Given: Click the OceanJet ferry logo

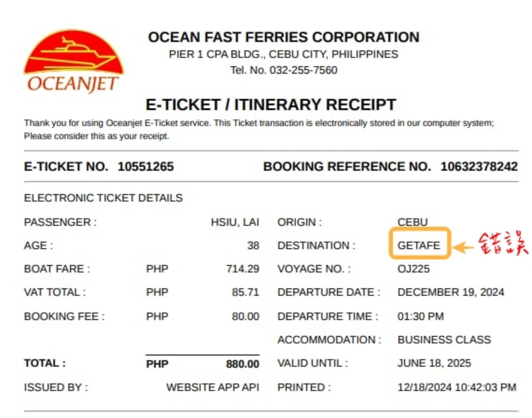Looking at the screenshot, I should [73, 61].
